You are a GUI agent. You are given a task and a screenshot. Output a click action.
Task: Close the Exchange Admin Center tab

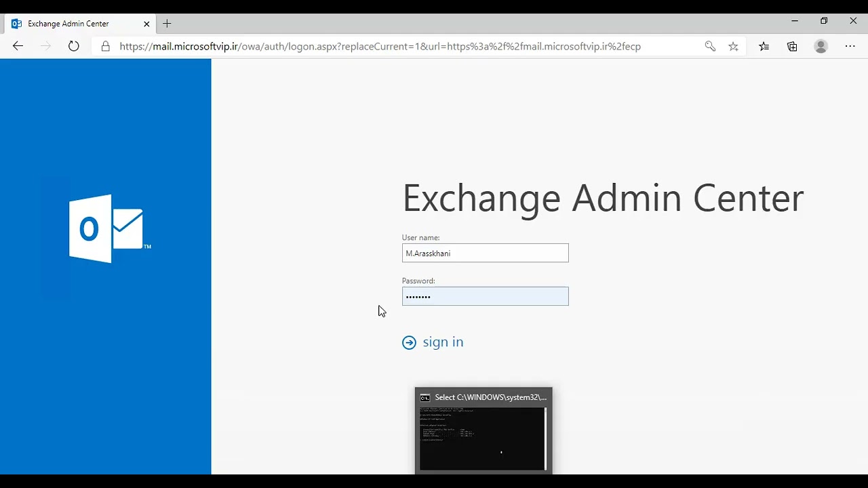[x=146, y=24]
